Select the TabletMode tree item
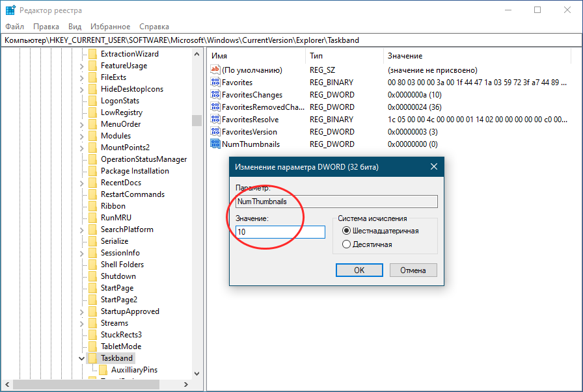 click(x=121, y=346)
